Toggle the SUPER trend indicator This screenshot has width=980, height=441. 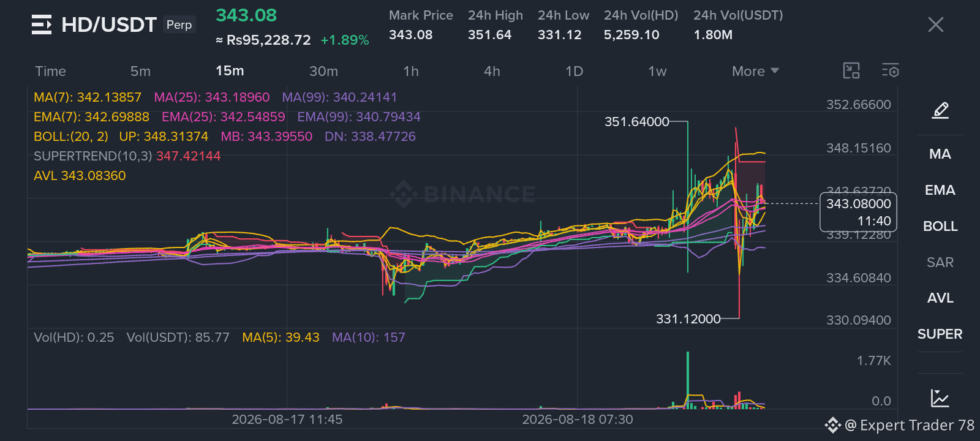pyautogui.click(x=940, y=334)
